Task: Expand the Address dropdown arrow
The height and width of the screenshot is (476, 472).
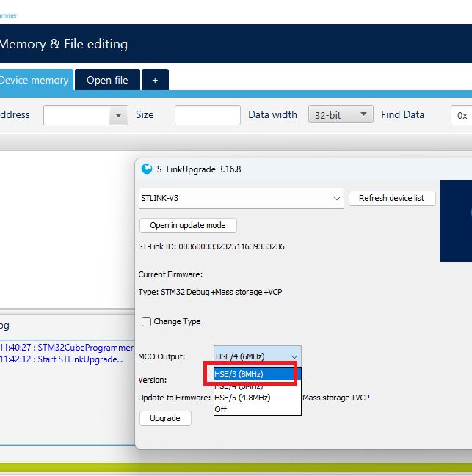Action: tap(118, 115)
